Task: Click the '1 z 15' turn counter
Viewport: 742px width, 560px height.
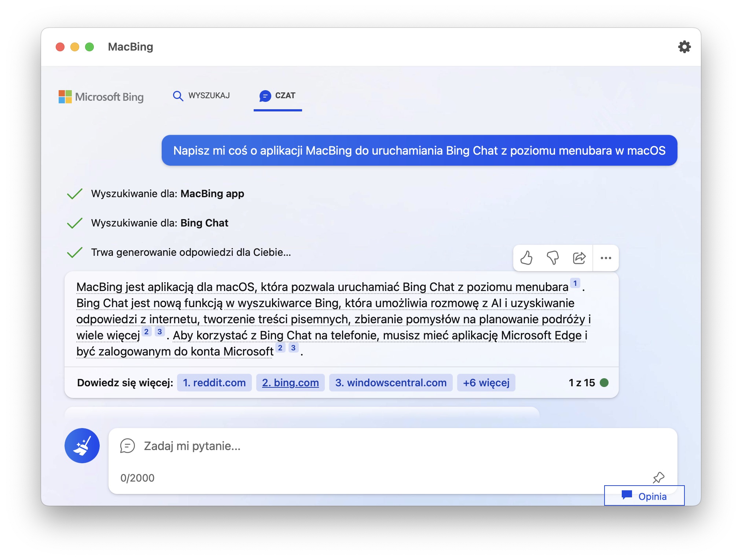Action: [x=582, y=383]
